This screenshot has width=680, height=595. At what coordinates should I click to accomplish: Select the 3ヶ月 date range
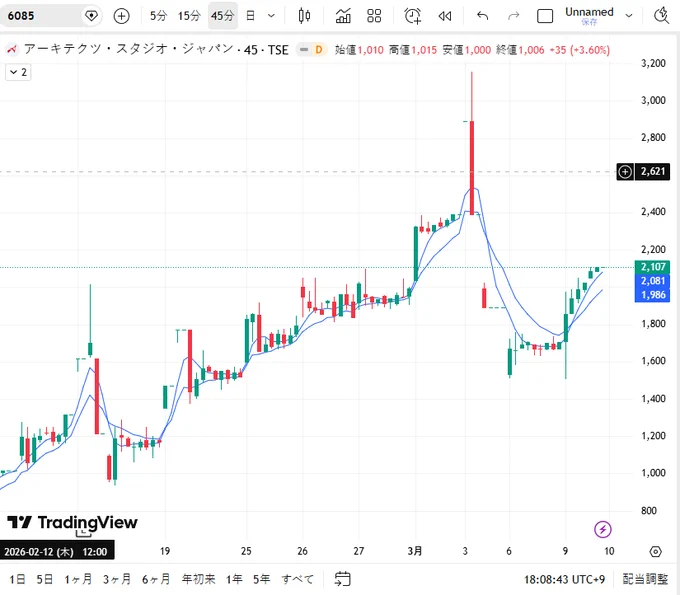pyautogui.click(x=117, y=579)
